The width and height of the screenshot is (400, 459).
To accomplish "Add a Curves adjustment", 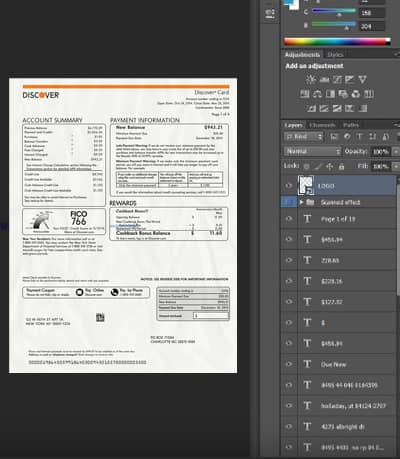I will tap(337, 79).
